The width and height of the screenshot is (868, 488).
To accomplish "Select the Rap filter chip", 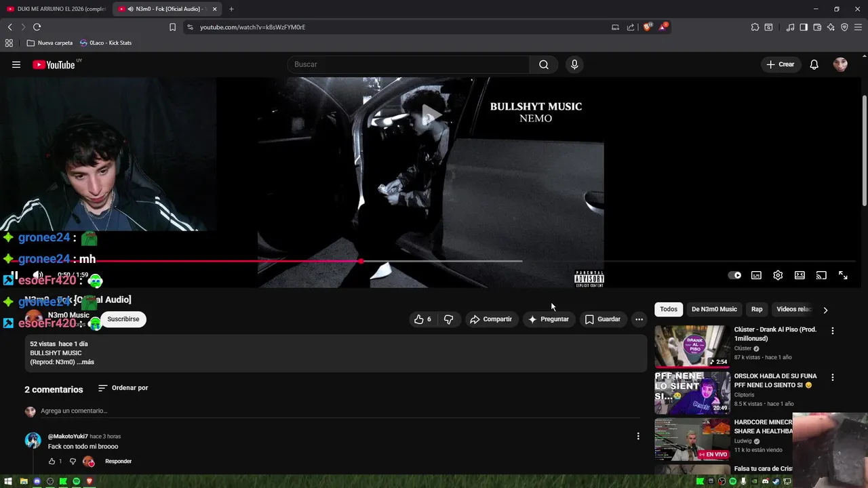I will click(757, 309).
